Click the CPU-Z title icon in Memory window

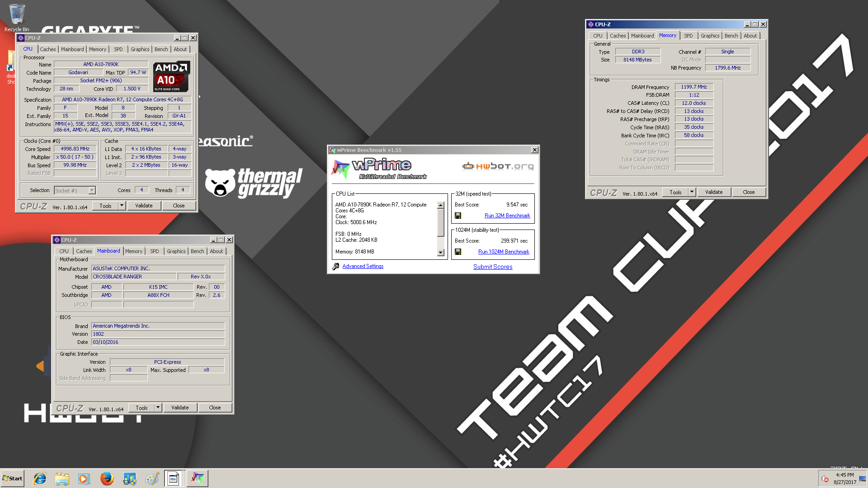coord(590,24)
